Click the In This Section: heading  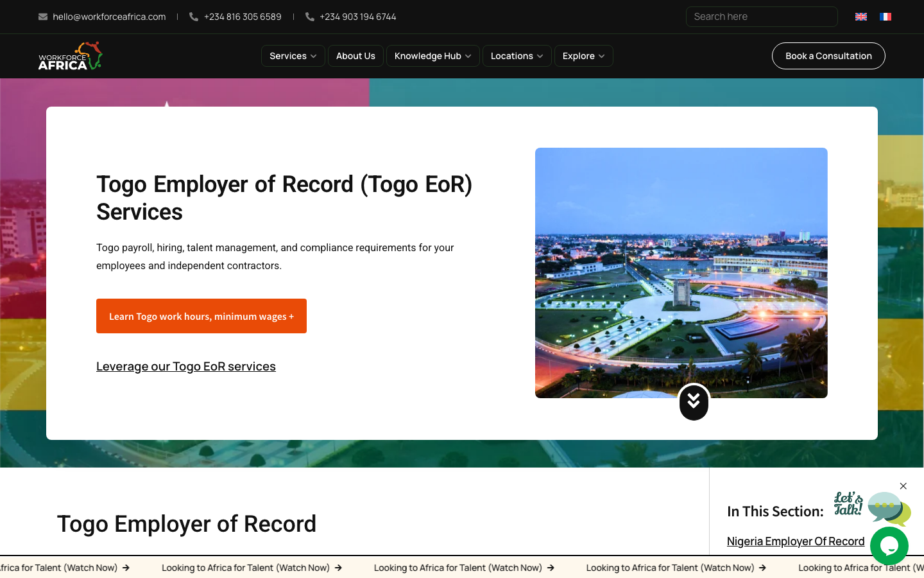(775, 511)
